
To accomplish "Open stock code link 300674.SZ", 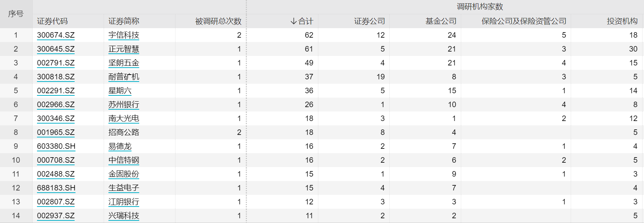I will (56, 35).
